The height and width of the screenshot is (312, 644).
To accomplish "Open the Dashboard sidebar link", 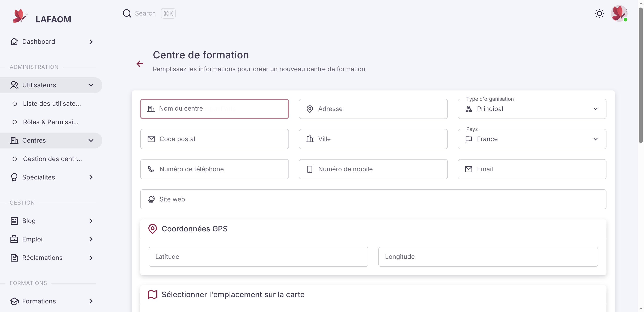I will pos(51,42).
